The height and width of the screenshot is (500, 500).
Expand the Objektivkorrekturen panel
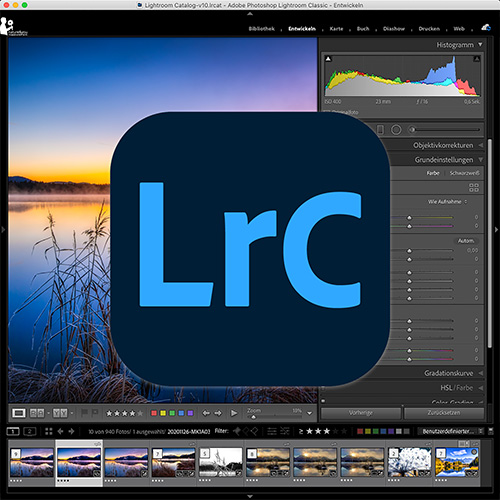point(443,145)
